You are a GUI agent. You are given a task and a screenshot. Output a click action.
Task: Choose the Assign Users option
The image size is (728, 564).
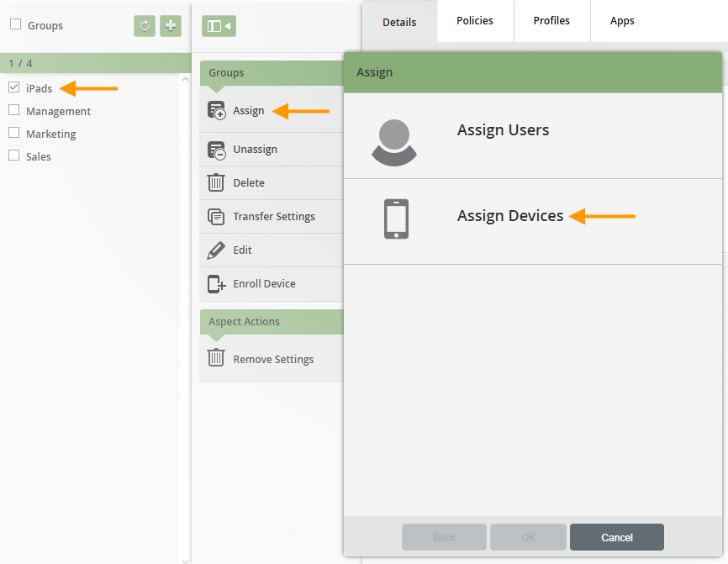(532, 136)
